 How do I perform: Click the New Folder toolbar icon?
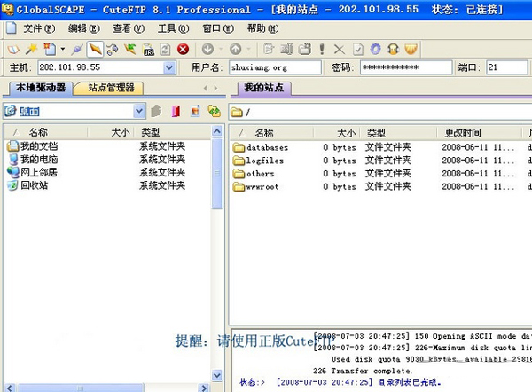point(305,50)
